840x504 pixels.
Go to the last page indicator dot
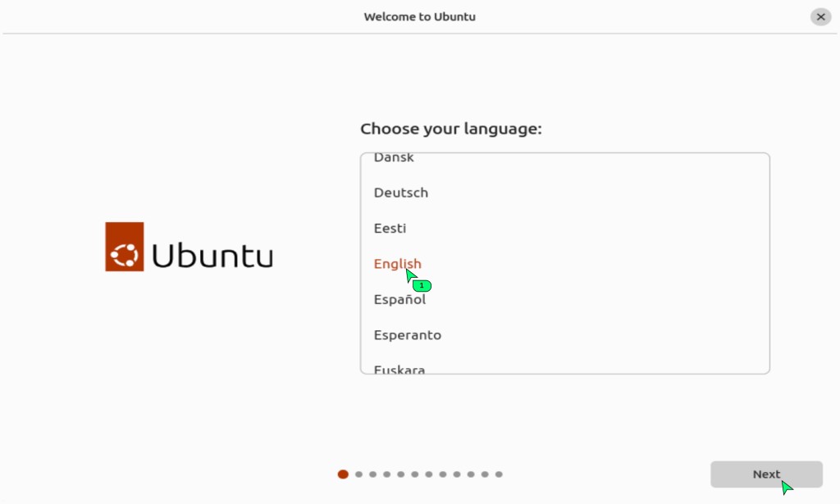[499, 474]
